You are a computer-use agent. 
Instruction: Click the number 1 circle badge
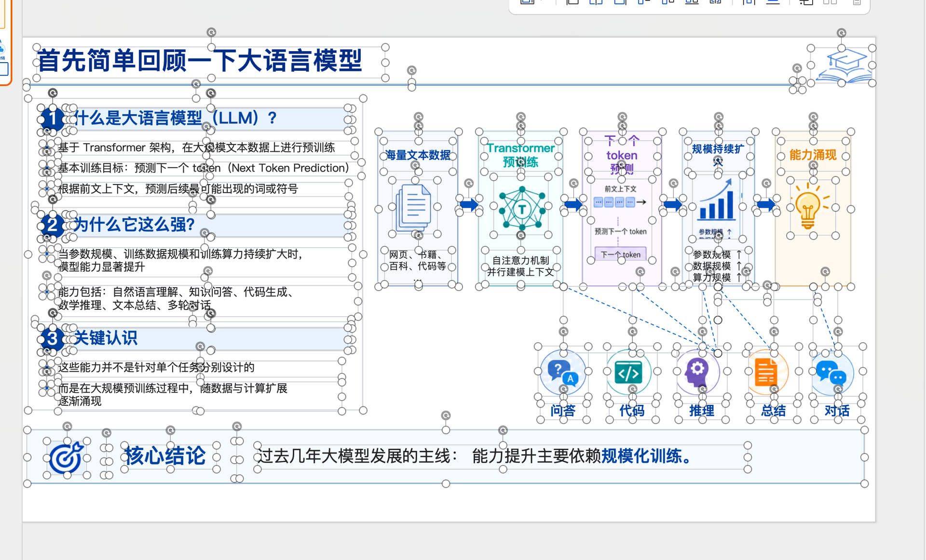[x=52, y=118]
